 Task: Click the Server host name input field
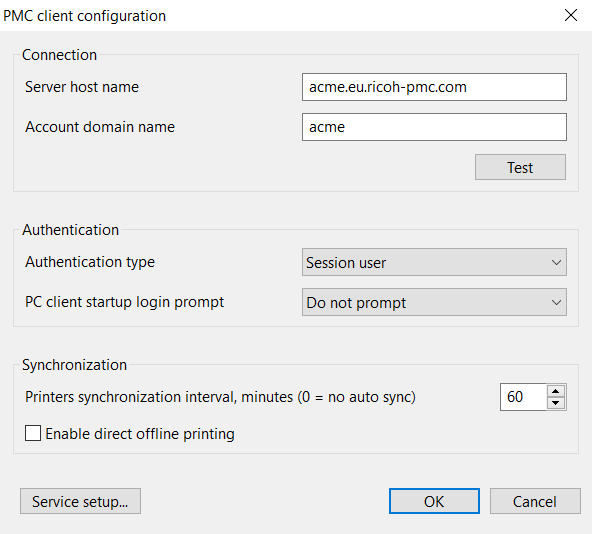(x=434, y=87)
